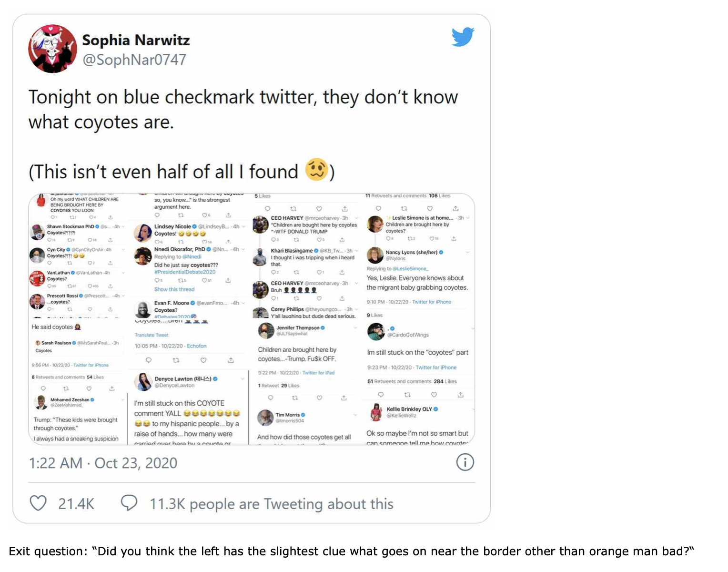The width and height of the screenshot is (728, 572).
Task: Click the reply speech bubble icon
Action: pos(129,503)
